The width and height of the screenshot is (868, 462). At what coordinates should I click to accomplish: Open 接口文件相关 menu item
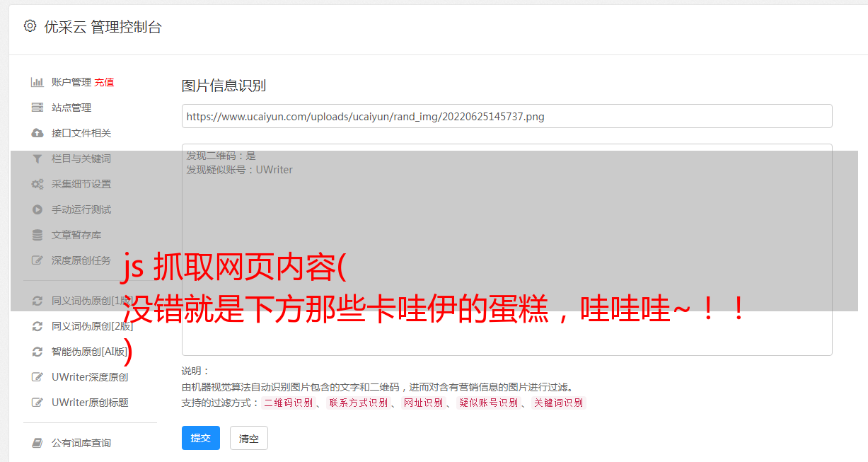click(x=81, y=133)
